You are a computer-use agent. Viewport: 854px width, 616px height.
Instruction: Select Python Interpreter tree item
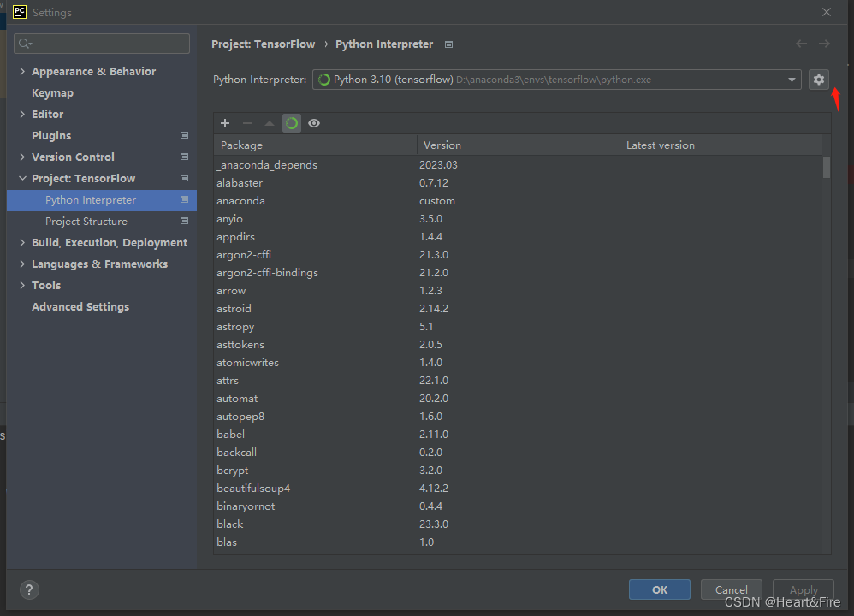pyautogui.click(x=102, y=200)
